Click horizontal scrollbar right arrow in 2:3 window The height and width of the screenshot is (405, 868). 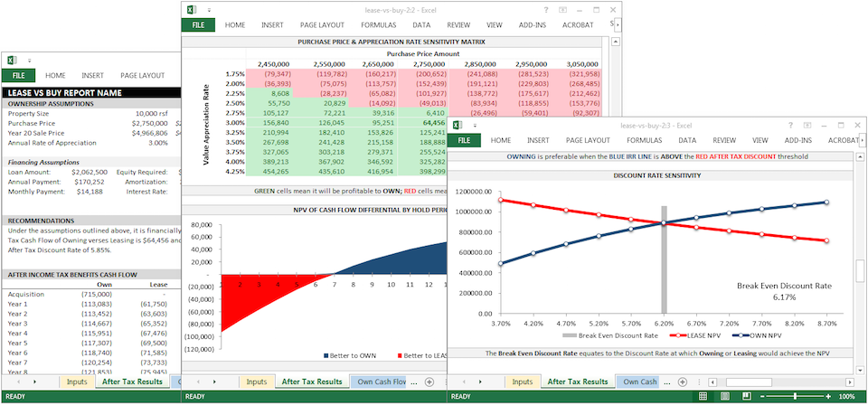[x=850, y=381]
